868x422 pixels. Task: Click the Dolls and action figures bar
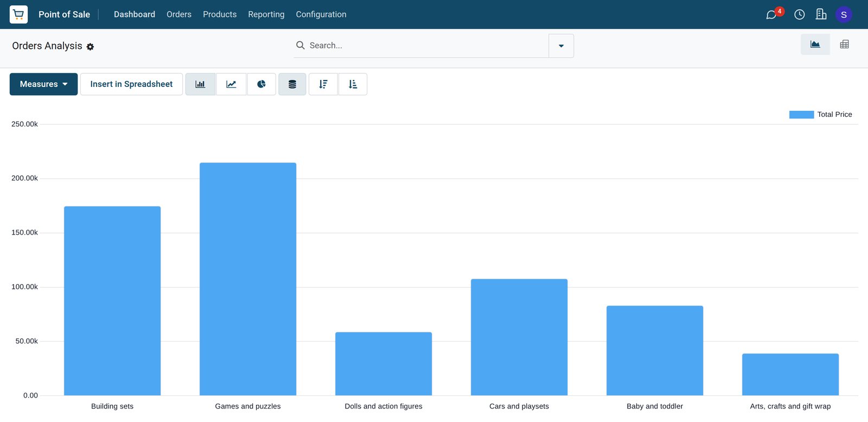384,364
